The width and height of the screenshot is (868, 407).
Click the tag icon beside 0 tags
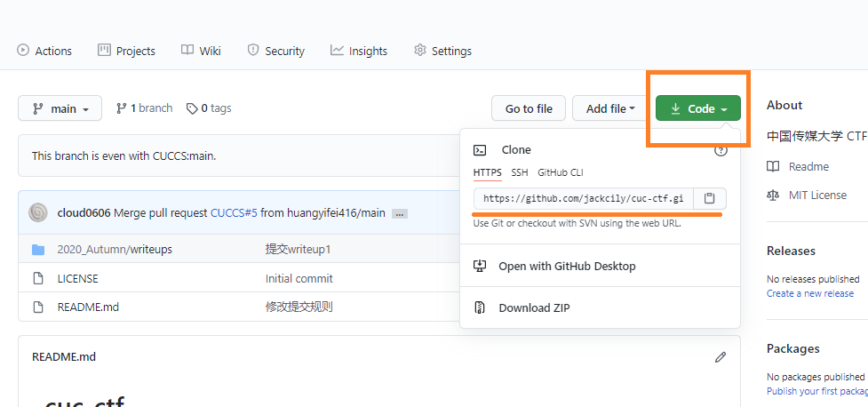click(192, 109)
